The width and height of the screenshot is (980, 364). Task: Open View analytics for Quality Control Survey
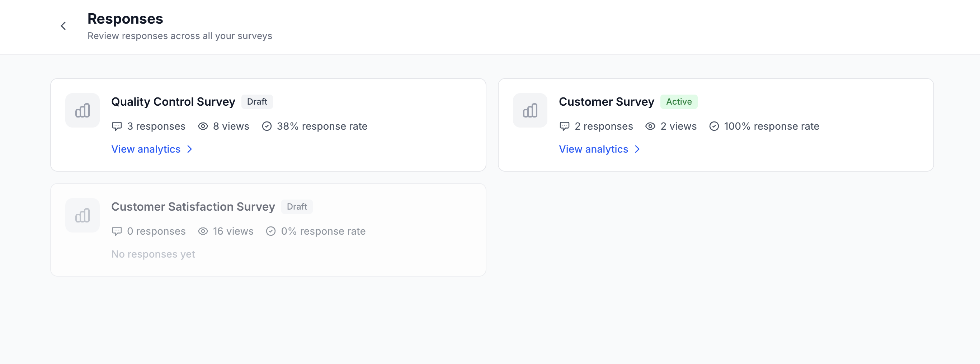(146, 149)
